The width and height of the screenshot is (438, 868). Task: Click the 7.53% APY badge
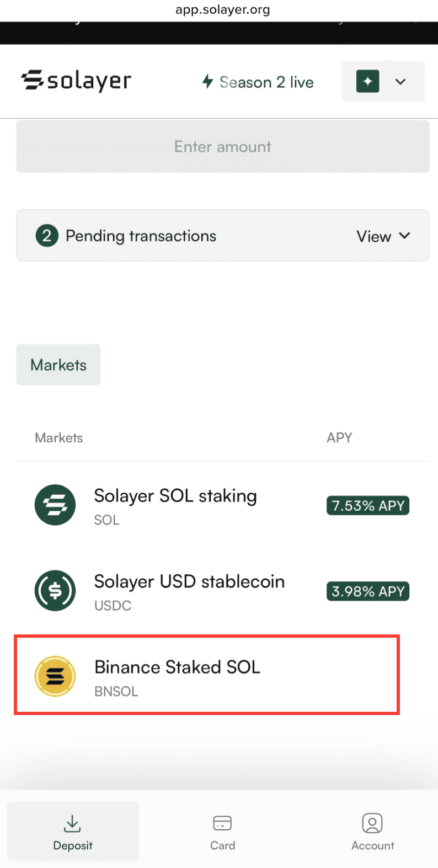pos(367,505)
